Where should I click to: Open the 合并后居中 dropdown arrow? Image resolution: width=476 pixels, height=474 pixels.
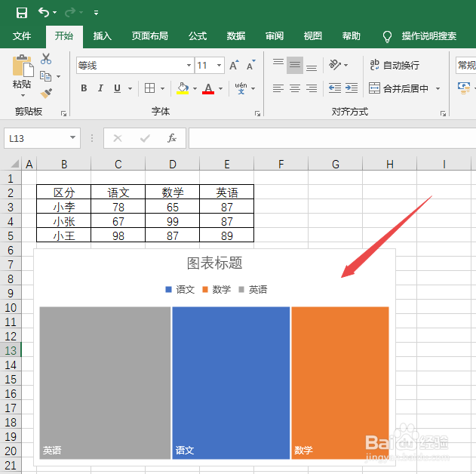tap(438, 88)
